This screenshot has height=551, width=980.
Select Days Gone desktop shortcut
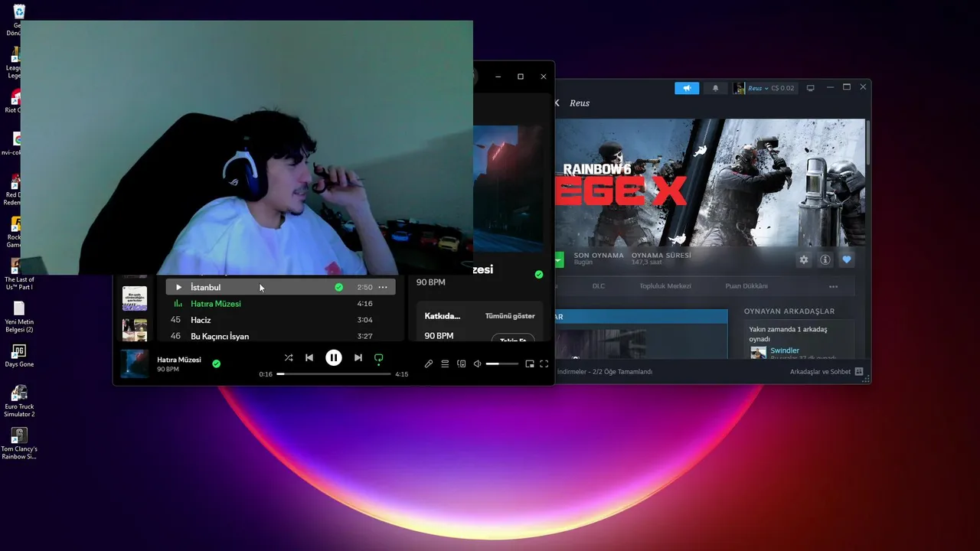click(x=19, y=357)
